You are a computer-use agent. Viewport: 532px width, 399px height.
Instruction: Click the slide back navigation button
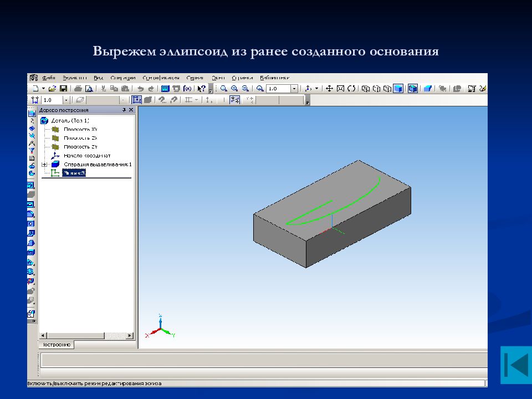[516, 365]
